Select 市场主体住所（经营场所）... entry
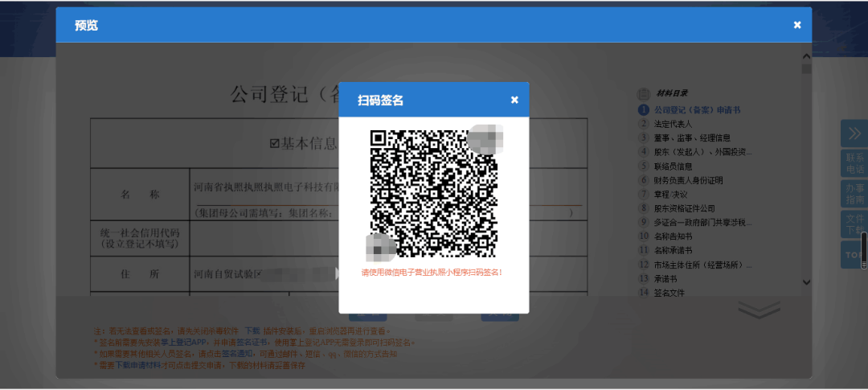Viewport: 868px width, 390px height. click(x=702, y=265)
